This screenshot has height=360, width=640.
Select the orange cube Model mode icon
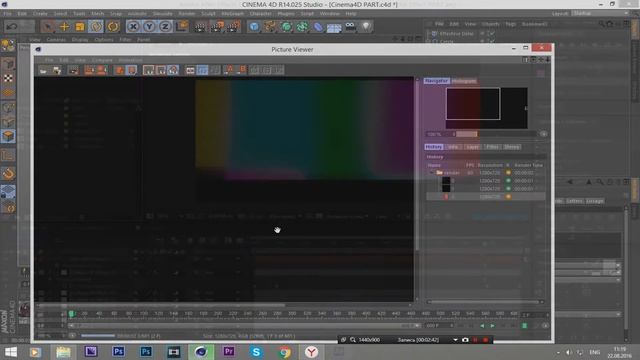[8, 136]
